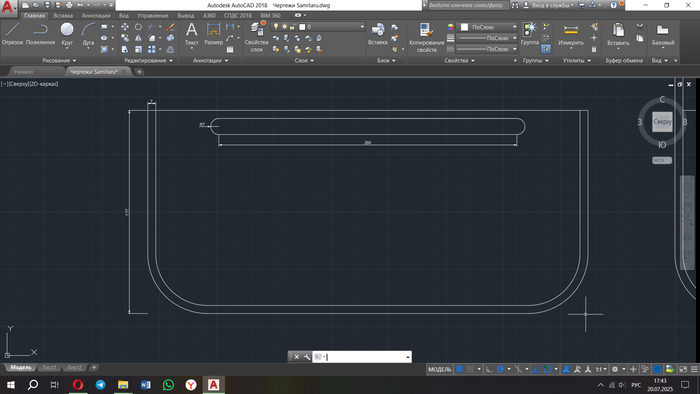Open the object color ПоСлою swatch dropdown

pos(489,27)
